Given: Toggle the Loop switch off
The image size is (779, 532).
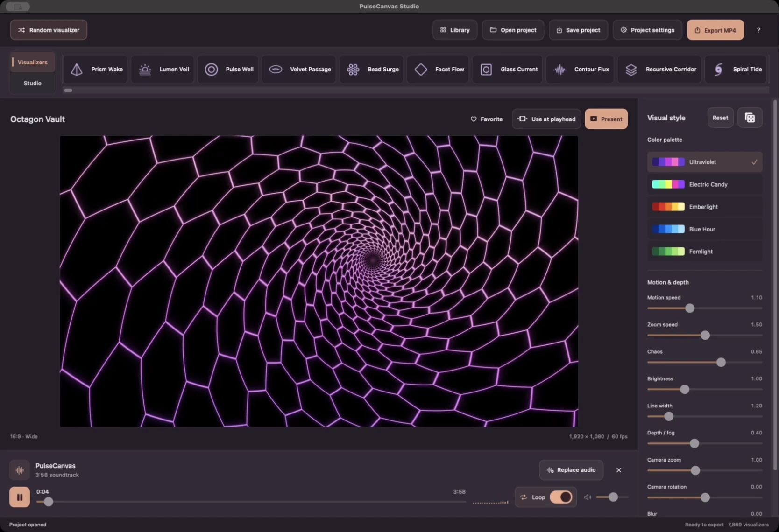Looking at the screenshot, I should [561, 497].
